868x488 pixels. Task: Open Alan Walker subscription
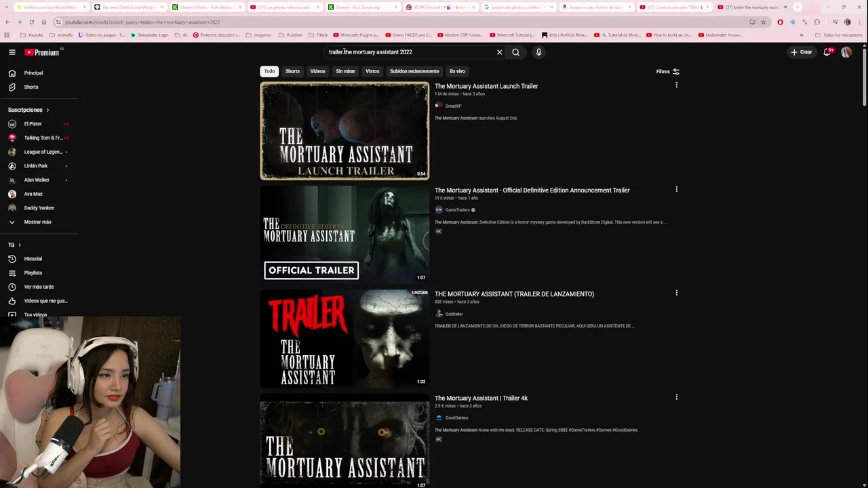tap(39, 180)
